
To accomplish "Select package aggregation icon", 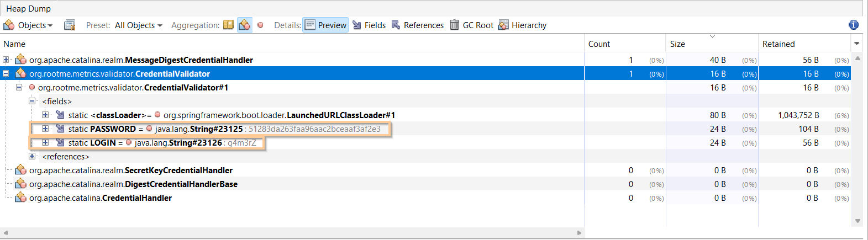I will pos(228,25).
